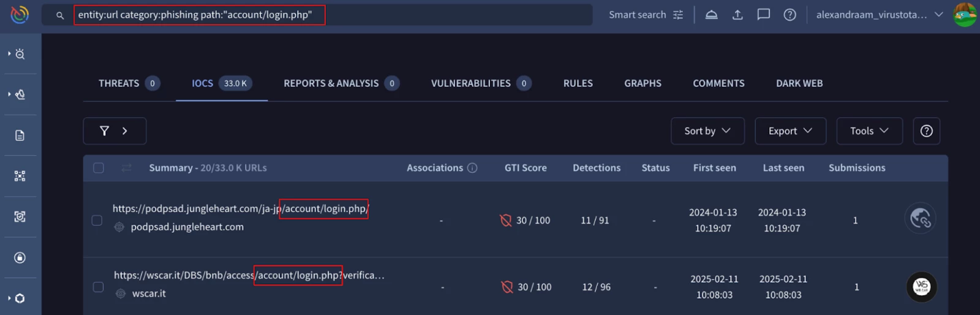Open the reports document sidebar icon

20,135
